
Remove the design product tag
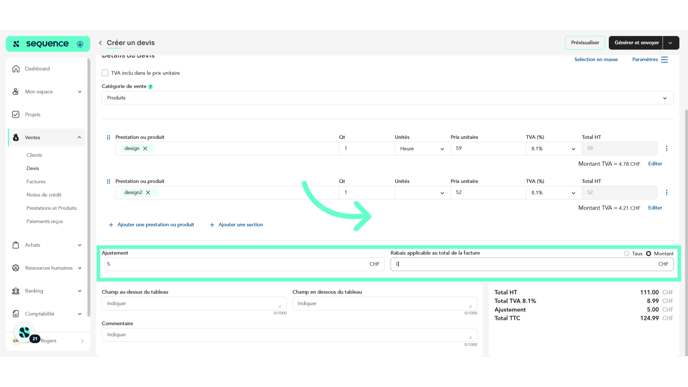[x=145, y=149]
